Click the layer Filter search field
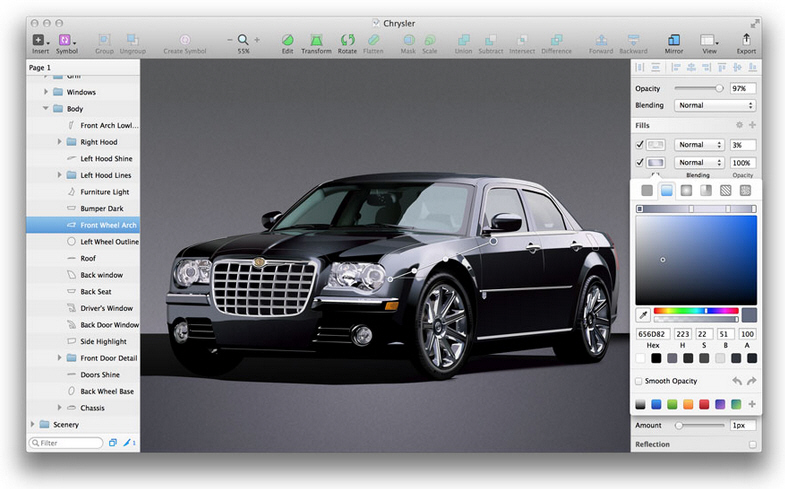The width and height of the screenshot is (785, 489). [66, 442]
